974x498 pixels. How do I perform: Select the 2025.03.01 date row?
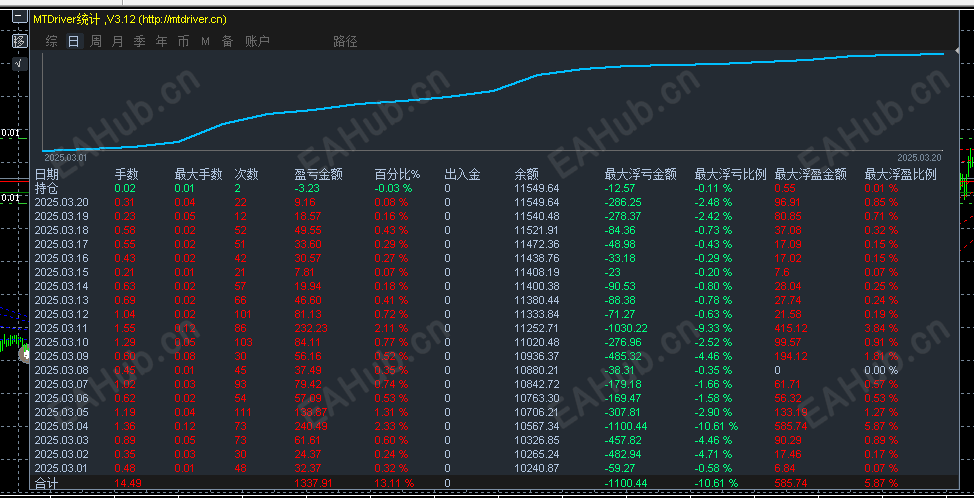[61, 468]
